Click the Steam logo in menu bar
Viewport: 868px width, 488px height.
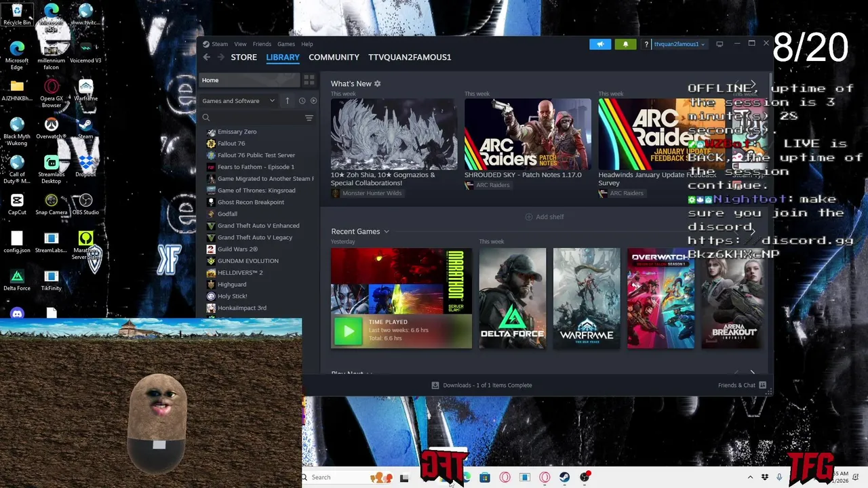tap(206, 44)
